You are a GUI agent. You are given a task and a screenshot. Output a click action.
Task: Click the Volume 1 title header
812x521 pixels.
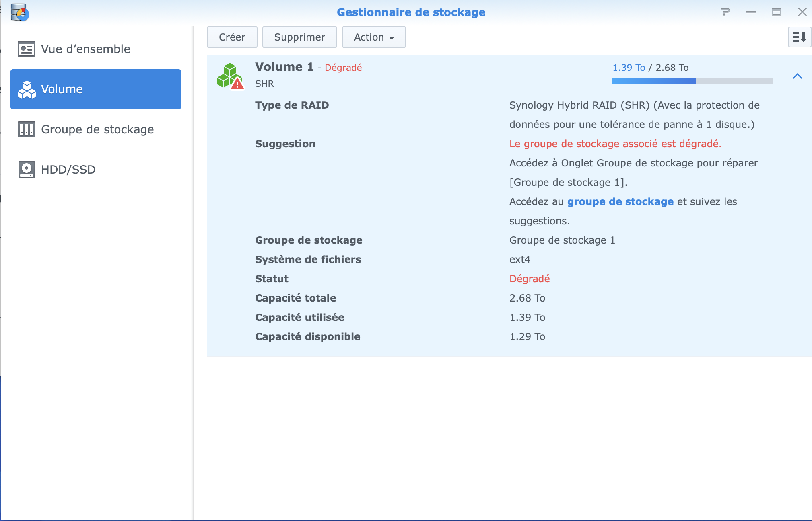point(284,67)
